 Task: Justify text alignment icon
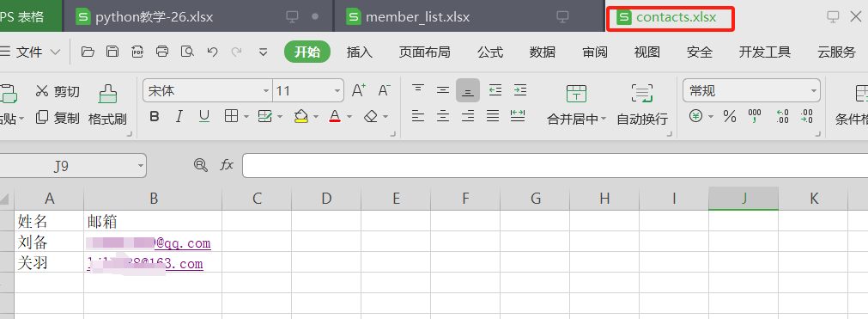(x=493, y=116)
